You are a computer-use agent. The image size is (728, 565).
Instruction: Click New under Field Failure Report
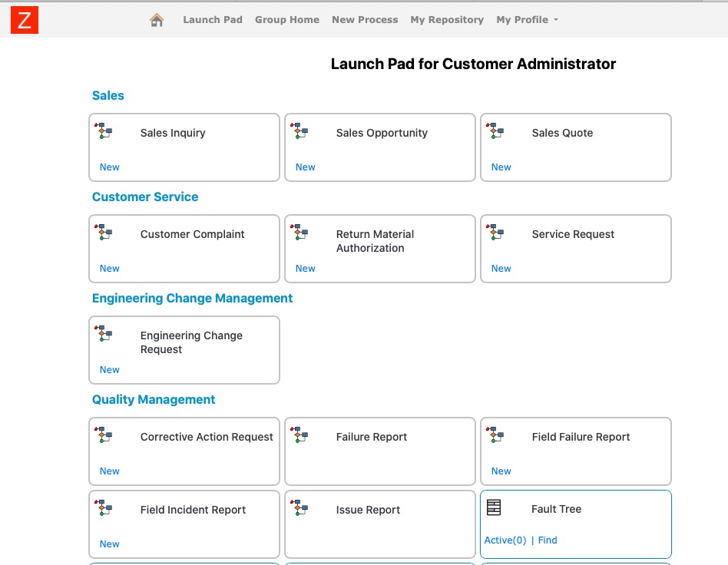pyautogui.click(x=501, y=471)
